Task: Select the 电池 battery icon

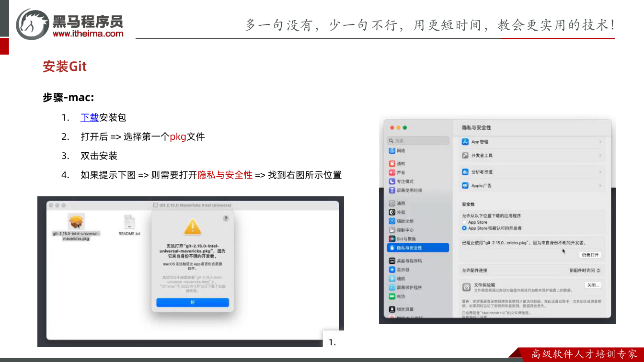Action: click(392, 296)
